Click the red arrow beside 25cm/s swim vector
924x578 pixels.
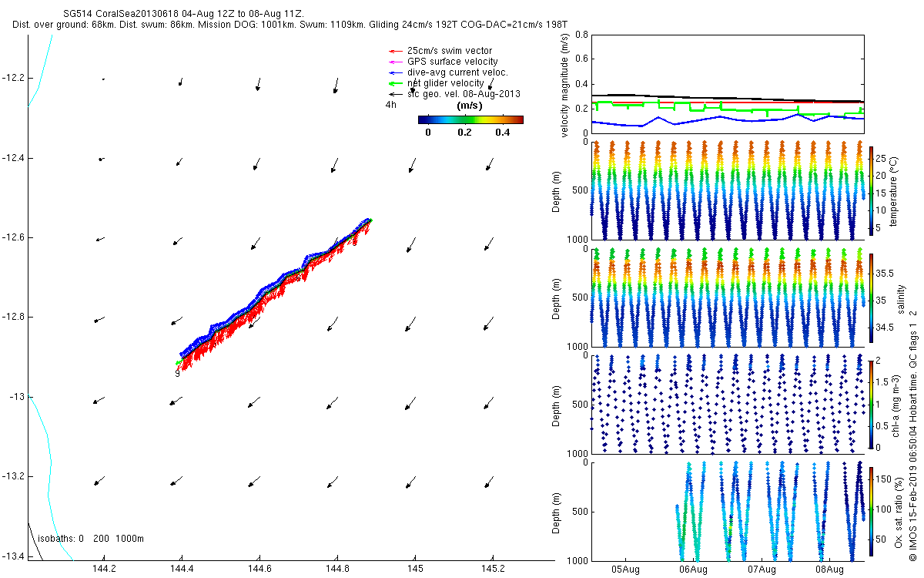click(x=395, y=51)
